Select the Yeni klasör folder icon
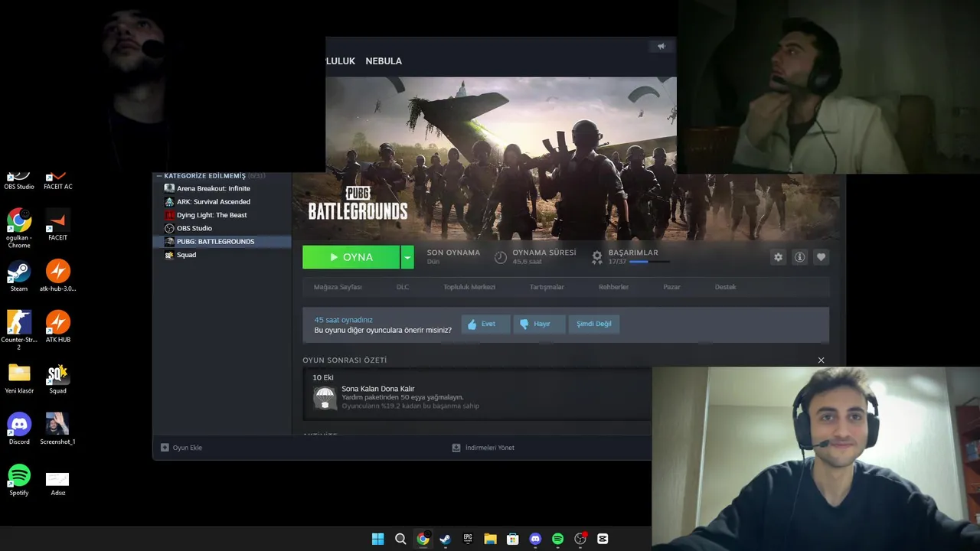 coord(19,378)
